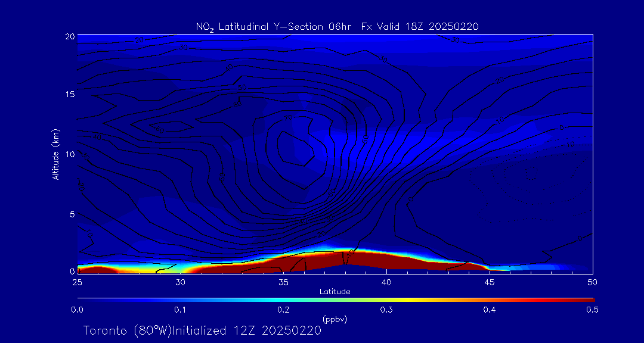The height and width of the screenshot is (343, 644).
Task: Click the plot title "NO2 Latitudinal Y-Section 06hr"
Action: [274, 27]
